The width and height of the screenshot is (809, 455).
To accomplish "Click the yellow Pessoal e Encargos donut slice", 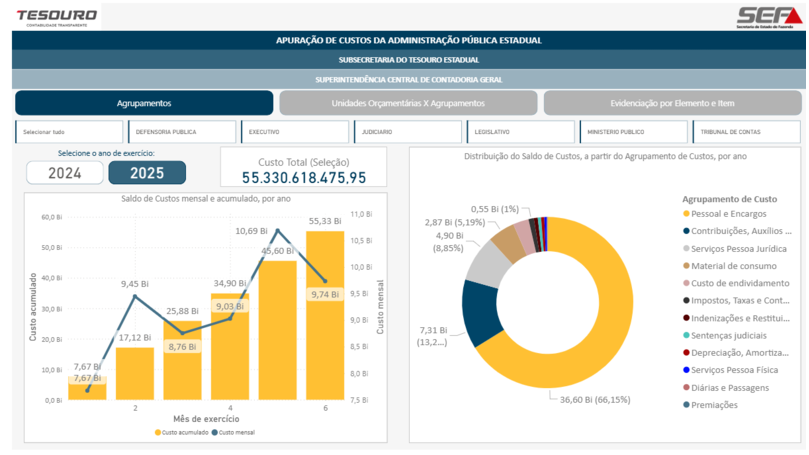I will click(x=612, y=320).
